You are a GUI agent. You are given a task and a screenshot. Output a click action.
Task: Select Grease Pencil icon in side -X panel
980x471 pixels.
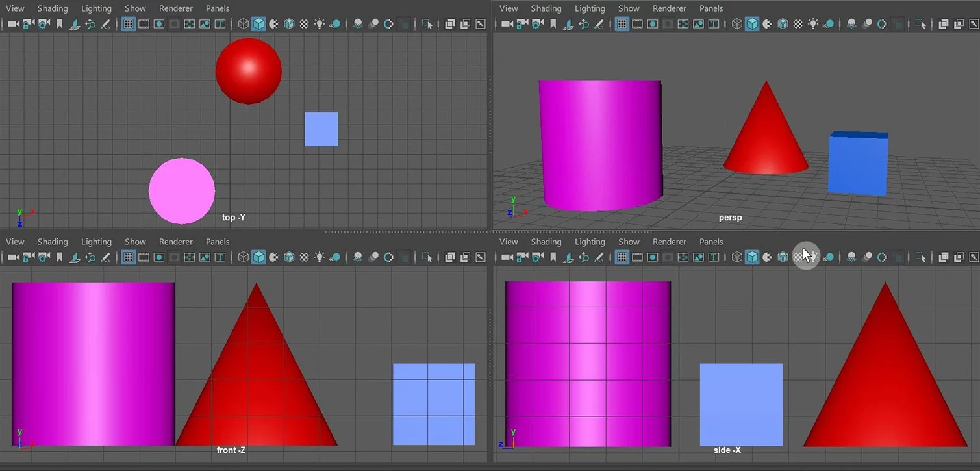(x=599, y=257)
